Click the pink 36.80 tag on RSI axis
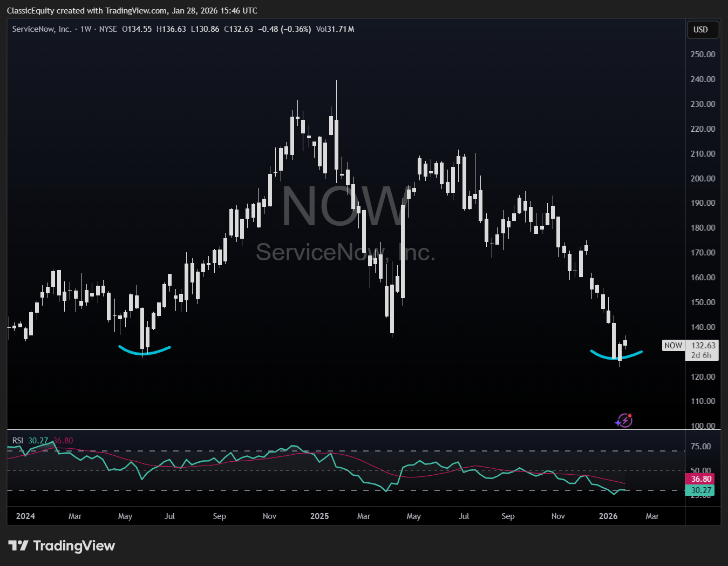 click(x=700, y=479)
